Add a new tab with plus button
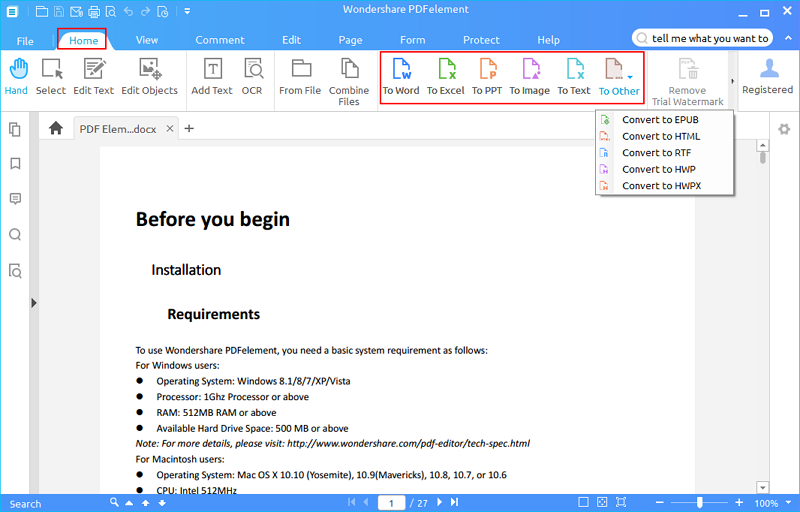The width and height of the screenshot is (800, 512). click(x=189, y=129)
